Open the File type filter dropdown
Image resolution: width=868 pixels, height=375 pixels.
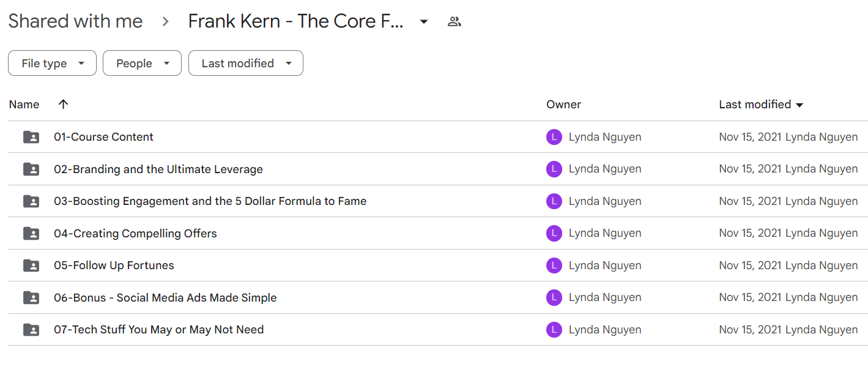point(52,63)
